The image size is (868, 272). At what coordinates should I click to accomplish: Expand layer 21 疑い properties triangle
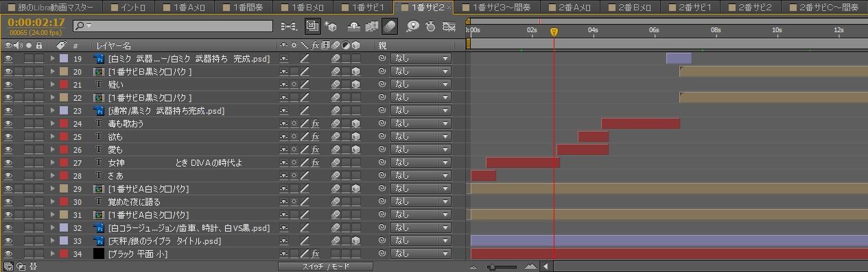pos(53,85)
